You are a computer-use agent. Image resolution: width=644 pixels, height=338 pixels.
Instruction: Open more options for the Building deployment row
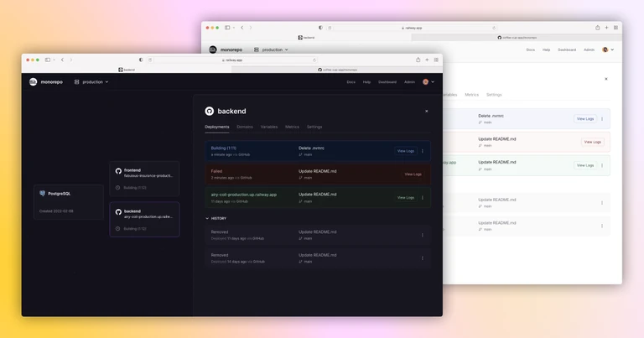(423, 151)
